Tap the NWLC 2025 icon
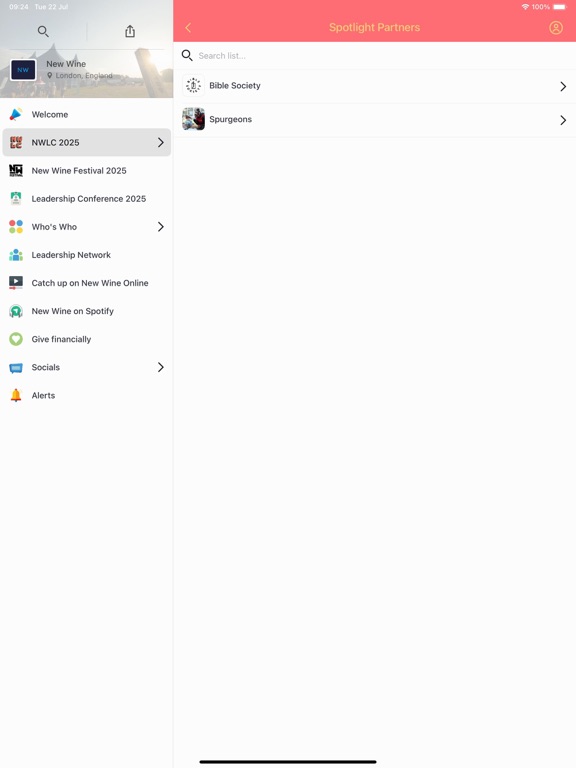Image resolution: width=576 pixels, height=768 pixels. pyautogui.click(x=16, y=143)
